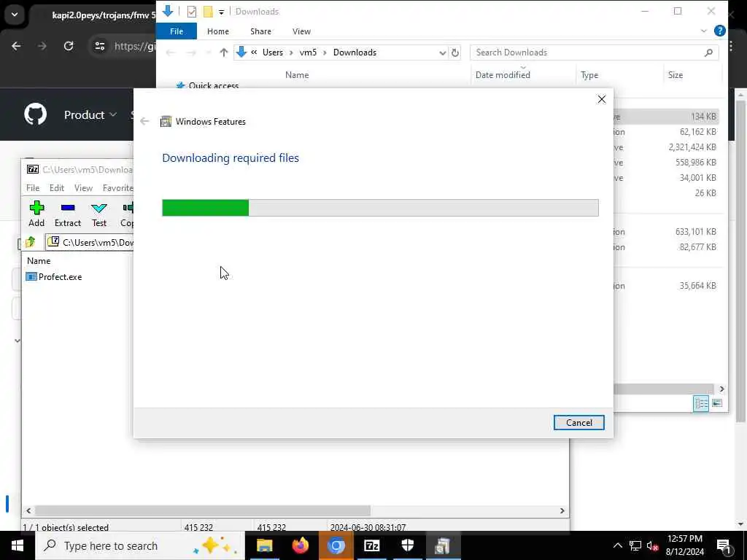The width and height of the screenshot is (747, 560).
Task: Switch Explorer to details view icon
Action: point(701,403)
